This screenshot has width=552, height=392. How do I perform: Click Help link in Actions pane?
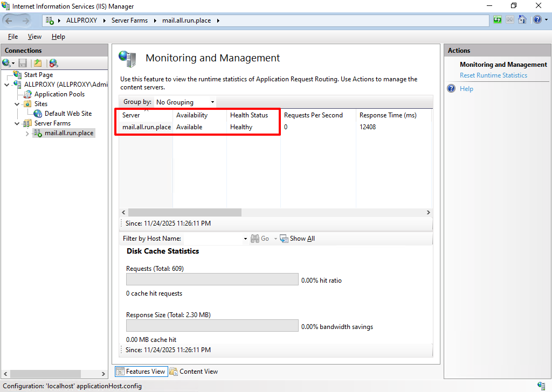466,89
